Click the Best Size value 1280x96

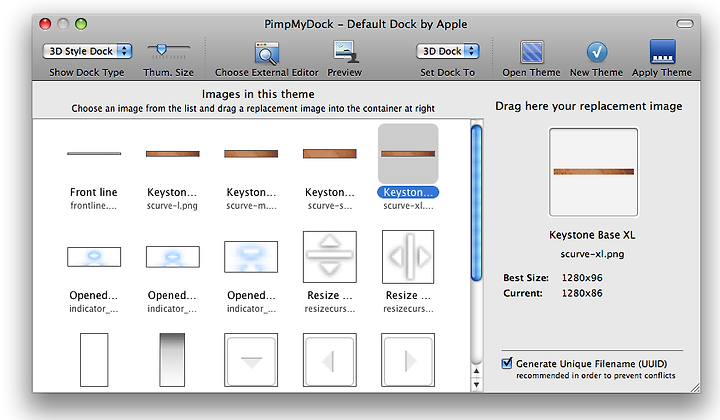(x=582, y=278)
